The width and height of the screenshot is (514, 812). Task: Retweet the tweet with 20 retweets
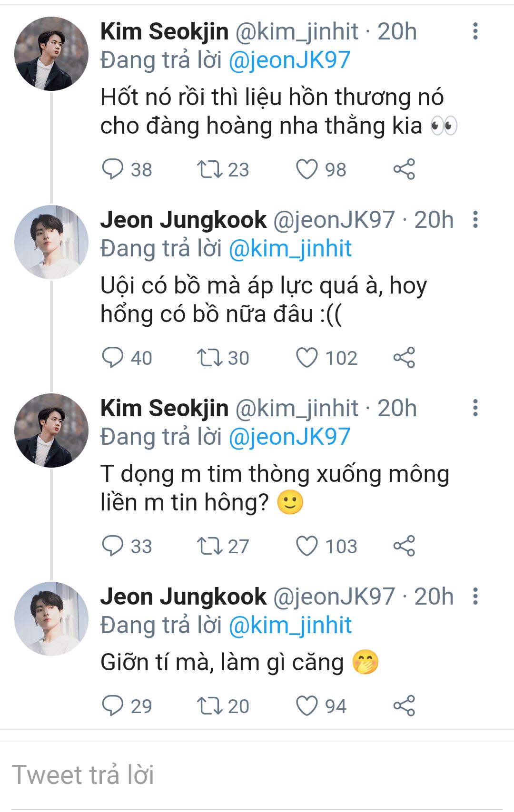(210, 706)
